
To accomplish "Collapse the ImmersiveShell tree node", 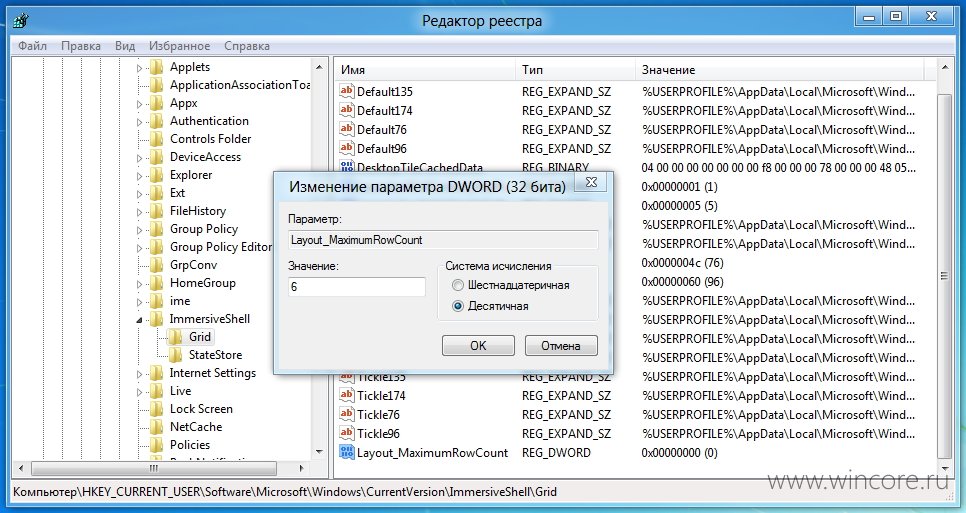I will 139,320.
